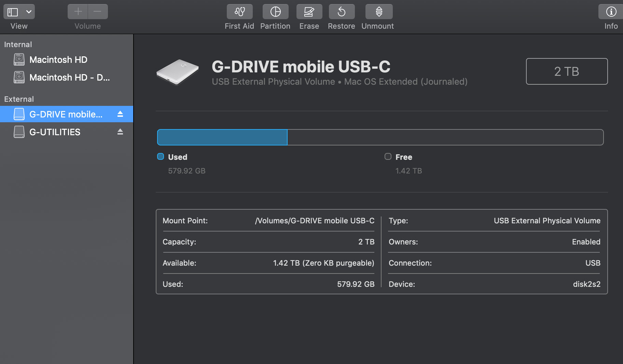Click the G-UTILITIES drive icon
This screenshot has height=364, width=623.
tap(19, 132)
